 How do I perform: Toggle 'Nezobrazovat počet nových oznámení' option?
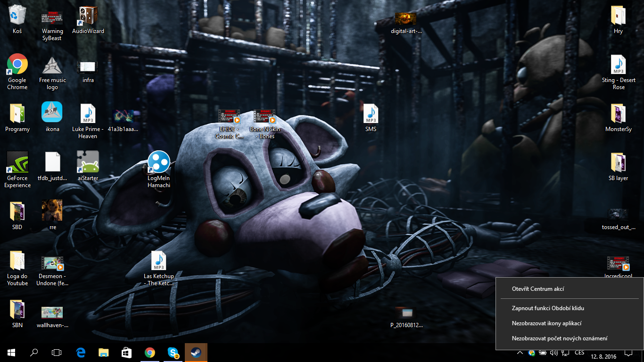point(559,338)
